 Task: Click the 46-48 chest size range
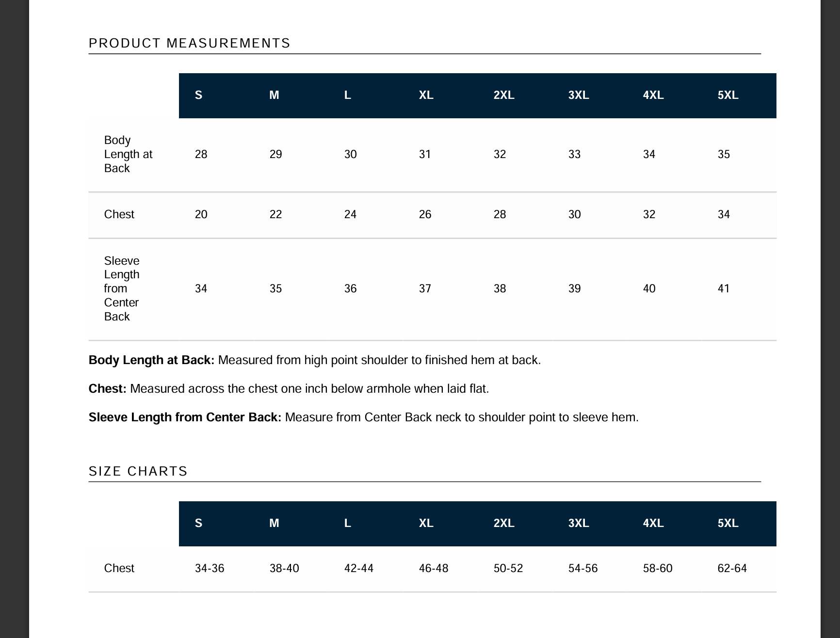[x=433, y=568]
